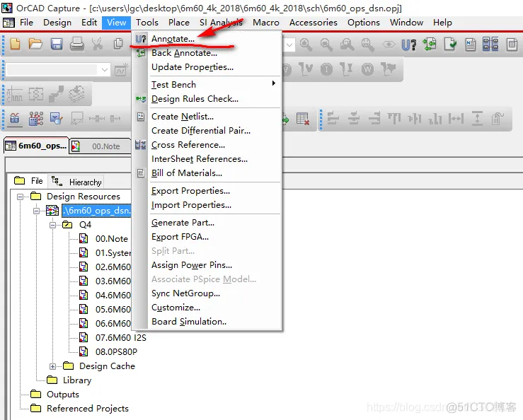Screen dimensions: 523x420
Task: Select the Library folder in tree
Action: click(x=77, y=380)
